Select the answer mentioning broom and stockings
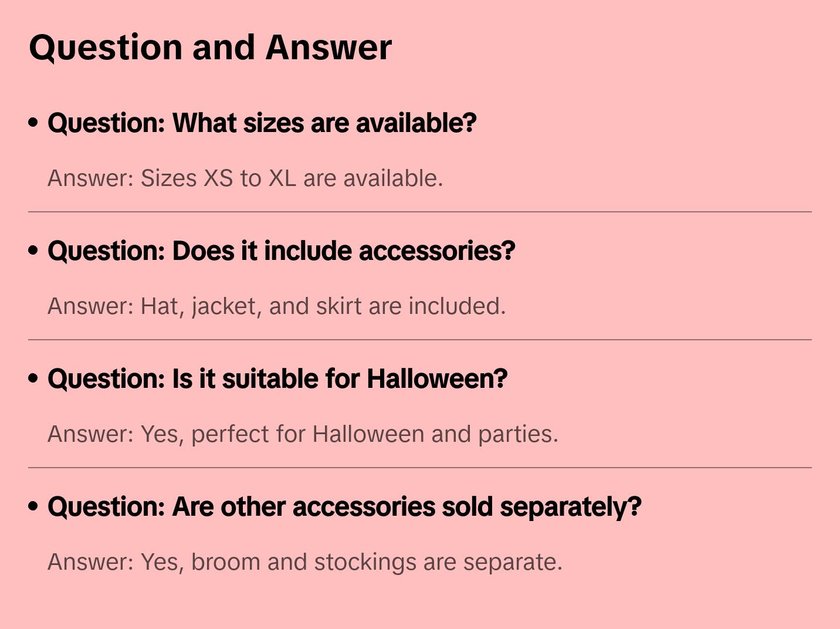This screenshot has height=629, width=840. tap(304, 562)
